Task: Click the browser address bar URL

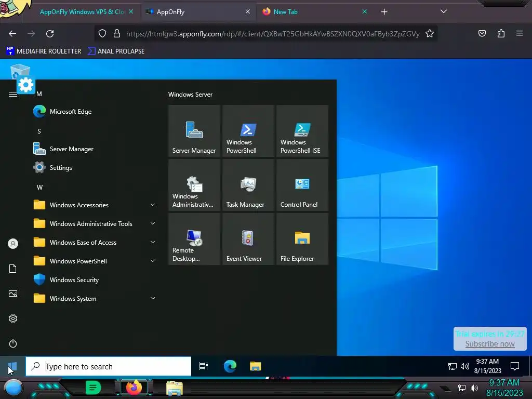Action: [x=273, y=34]
